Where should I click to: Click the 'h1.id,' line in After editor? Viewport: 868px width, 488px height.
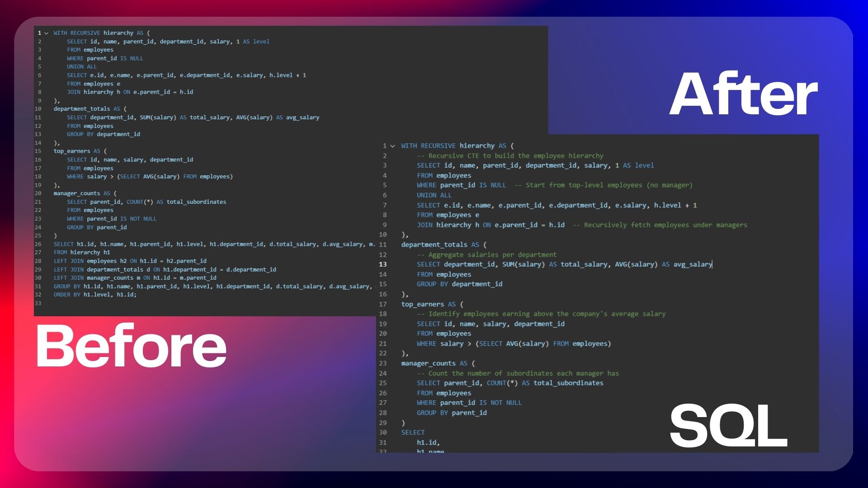coord(428,442)
